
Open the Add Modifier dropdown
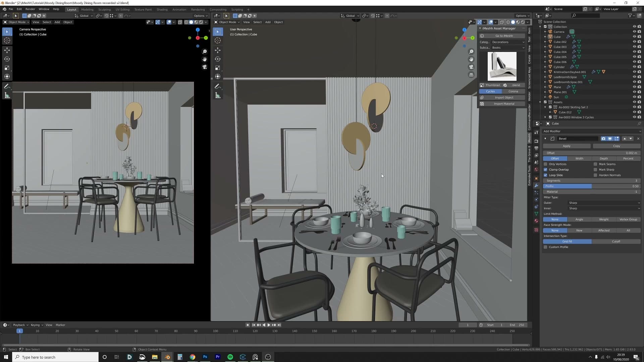(x=592, y=131)
